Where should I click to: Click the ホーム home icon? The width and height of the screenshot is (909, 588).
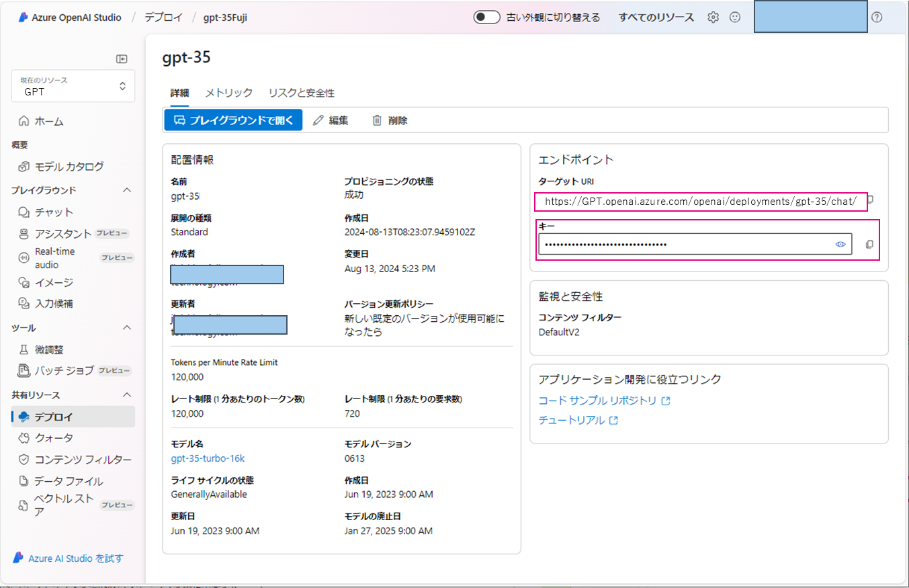click(24, 122)
